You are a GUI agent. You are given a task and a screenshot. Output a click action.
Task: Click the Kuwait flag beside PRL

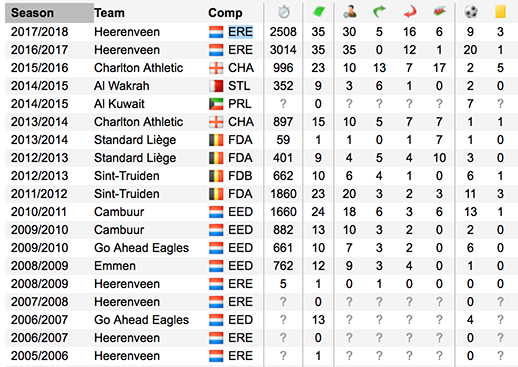pyautogui.click(x=216, y=104)
